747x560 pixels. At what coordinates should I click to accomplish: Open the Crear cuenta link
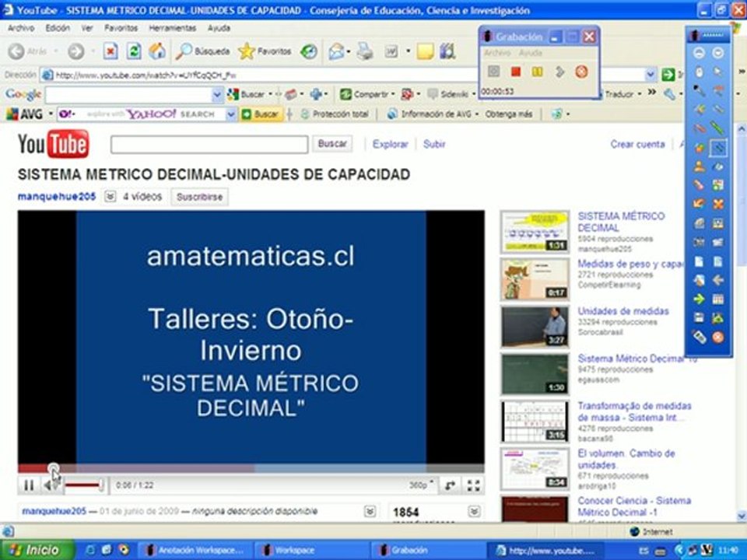[637, 145]
